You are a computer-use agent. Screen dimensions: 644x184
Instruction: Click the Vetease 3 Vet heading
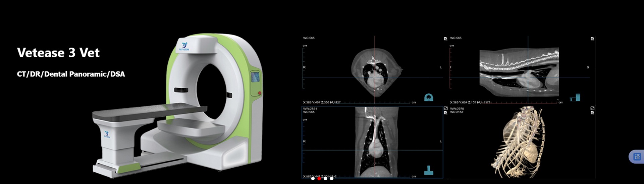pos(58,53)
